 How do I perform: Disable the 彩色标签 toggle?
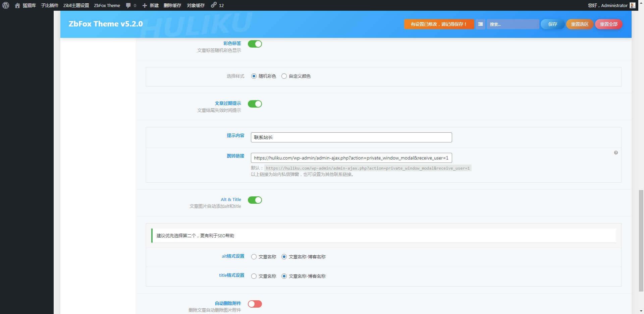point(255,44)
